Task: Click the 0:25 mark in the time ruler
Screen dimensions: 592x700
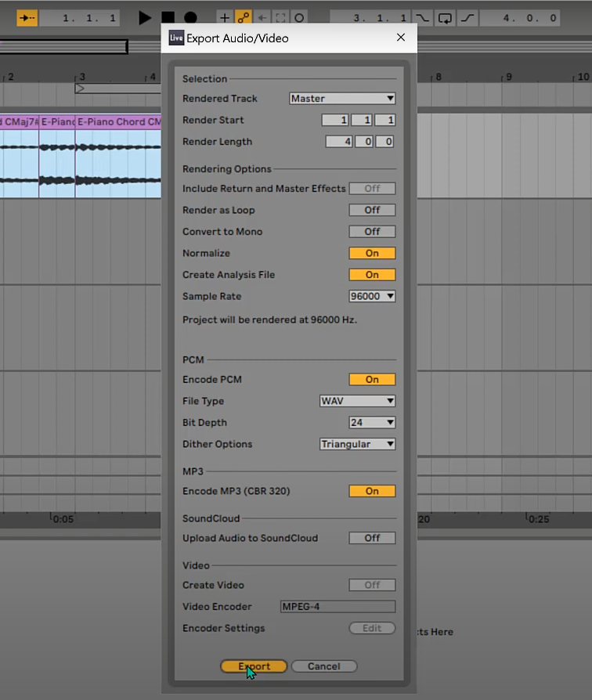Action: click(539, 519)
